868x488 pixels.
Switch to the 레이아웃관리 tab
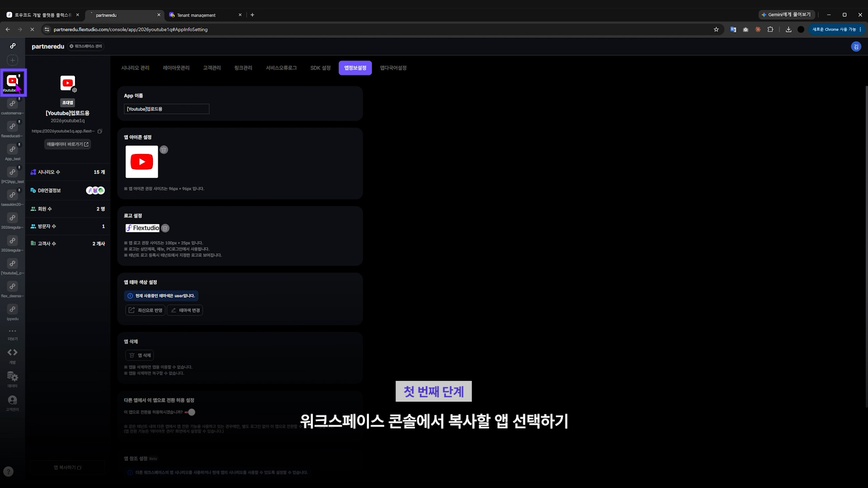point(176,68)
